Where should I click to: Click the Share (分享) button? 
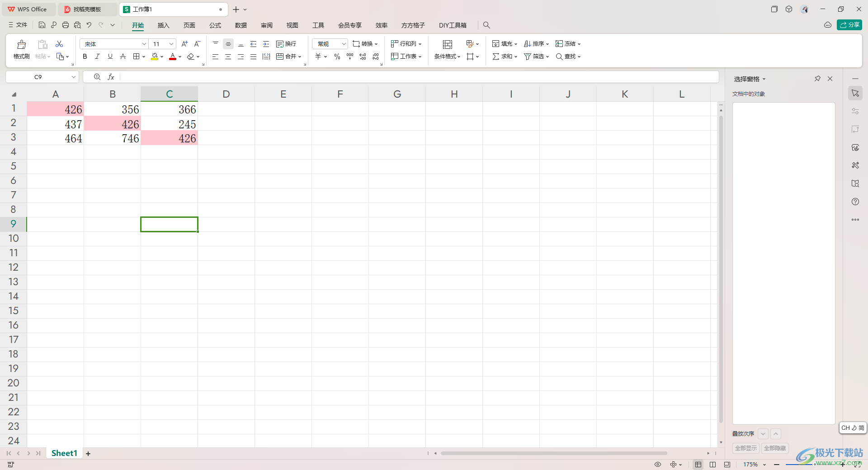(849, 25)
